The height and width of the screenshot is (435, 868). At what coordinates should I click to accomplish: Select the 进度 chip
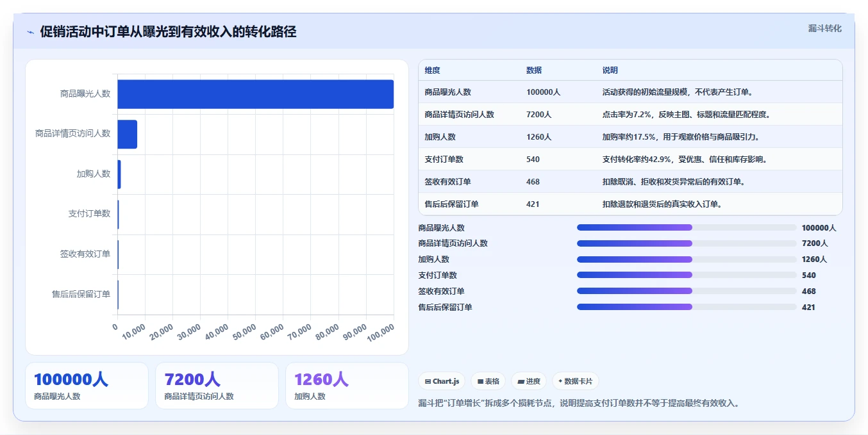529,381
